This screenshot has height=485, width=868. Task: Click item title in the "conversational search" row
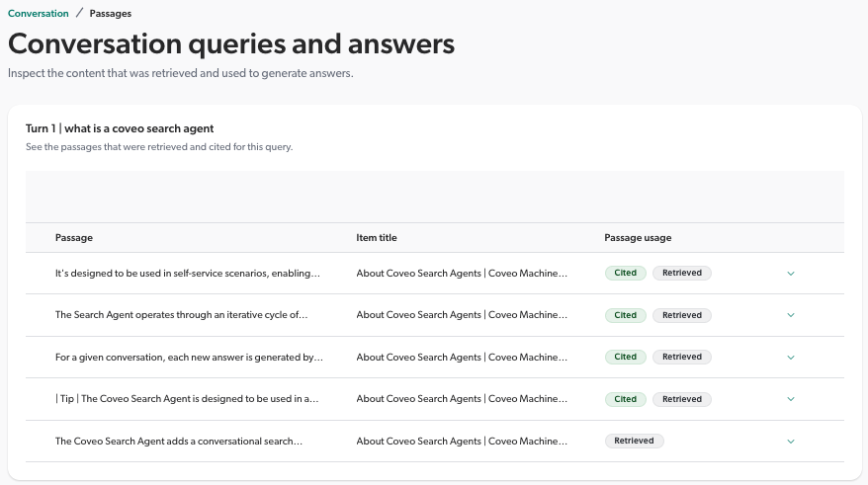pos(462,442)
